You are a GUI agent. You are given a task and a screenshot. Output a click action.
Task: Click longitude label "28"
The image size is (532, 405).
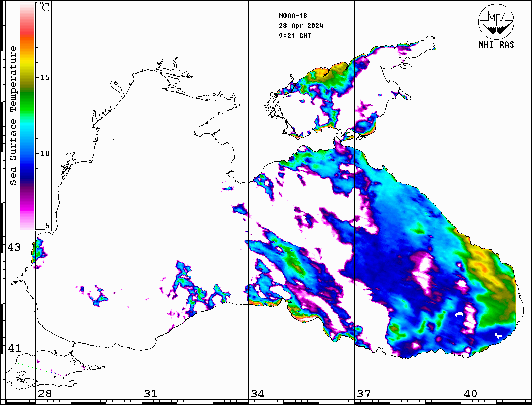[x=45, y=393]
